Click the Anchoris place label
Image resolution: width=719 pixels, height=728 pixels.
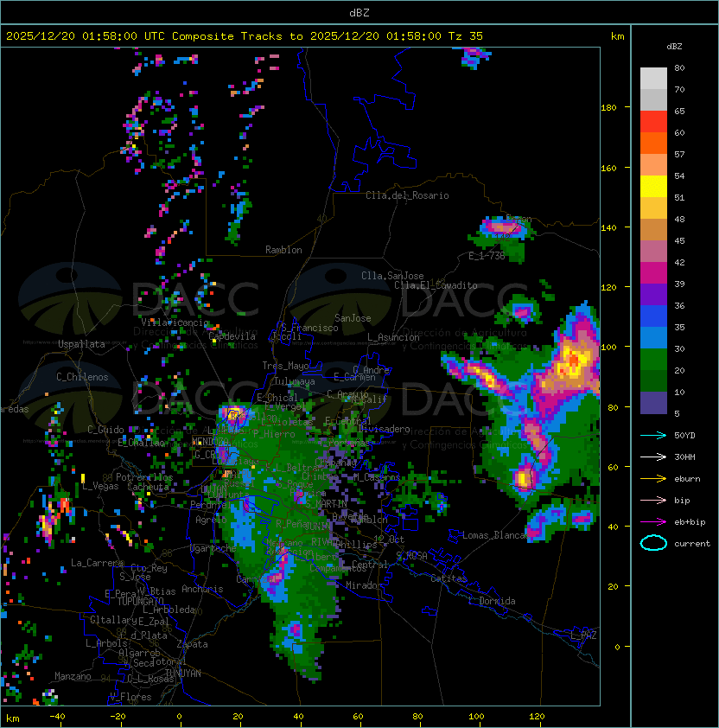tap(202, 589)
